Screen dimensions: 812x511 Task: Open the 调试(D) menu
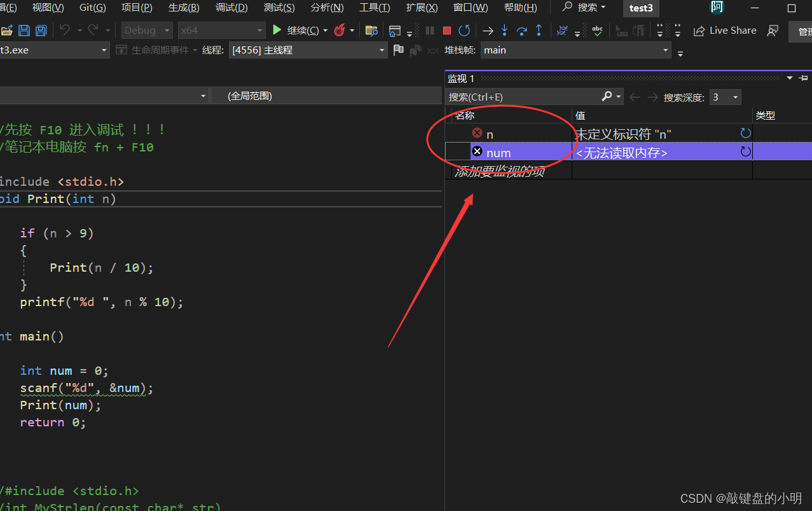[x=231, y=8]
